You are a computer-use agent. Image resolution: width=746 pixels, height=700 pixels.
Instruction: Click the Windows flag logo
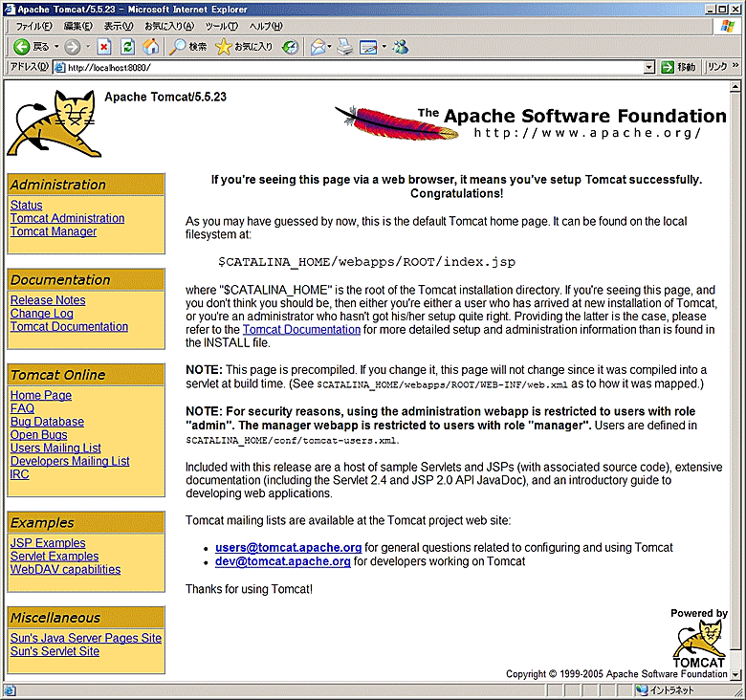click(727, 26)
